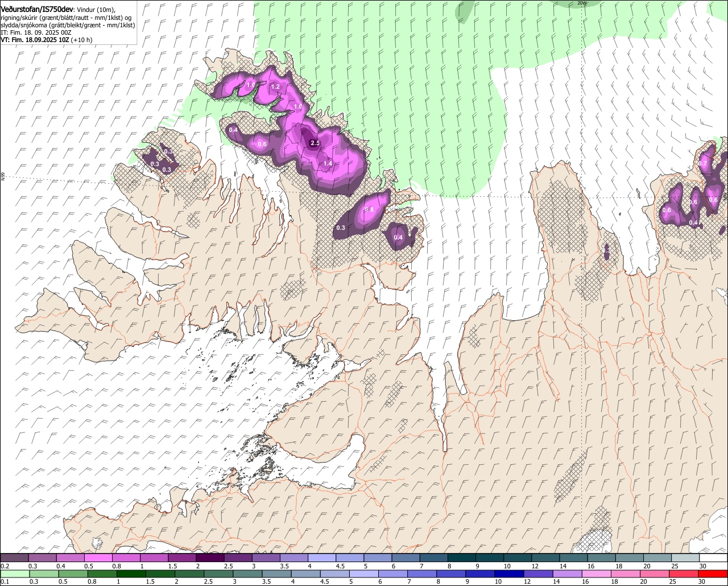Click the 0.7 precipitation value on the map
This screenshot has width=728, height=586.
(x=702, y=164)
